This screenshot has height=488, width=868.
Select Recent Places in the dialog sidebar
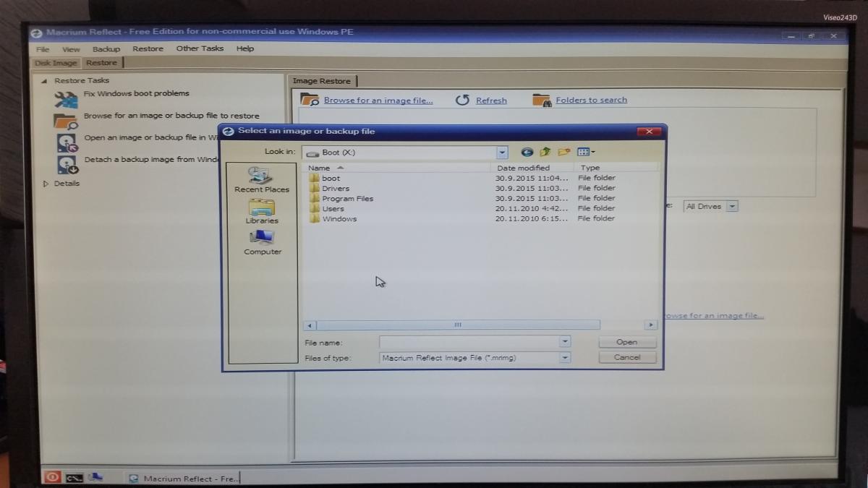[x=261, y=179]
